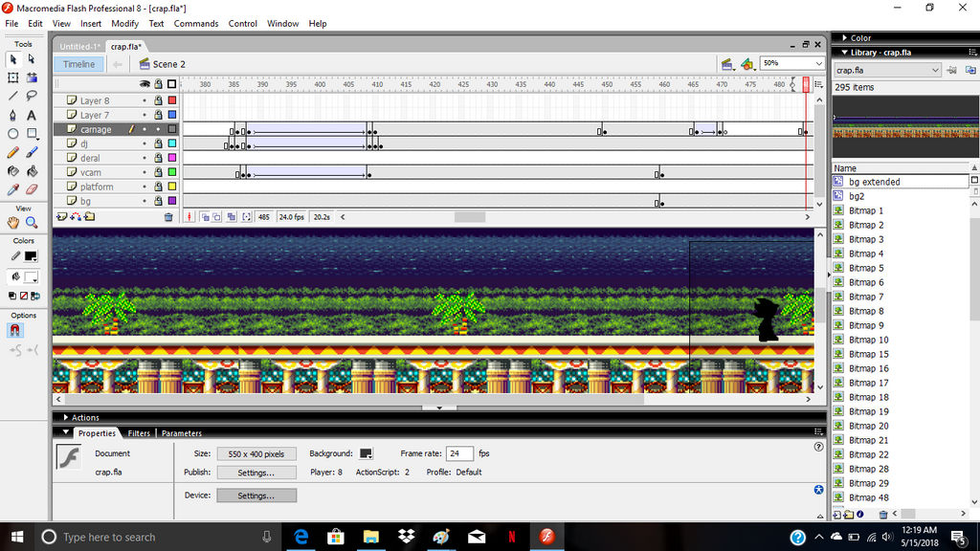Switch to the Untitled-1 document tab
Screen dimensions: 980x551
pyautogui.click(x=79, y=46)
